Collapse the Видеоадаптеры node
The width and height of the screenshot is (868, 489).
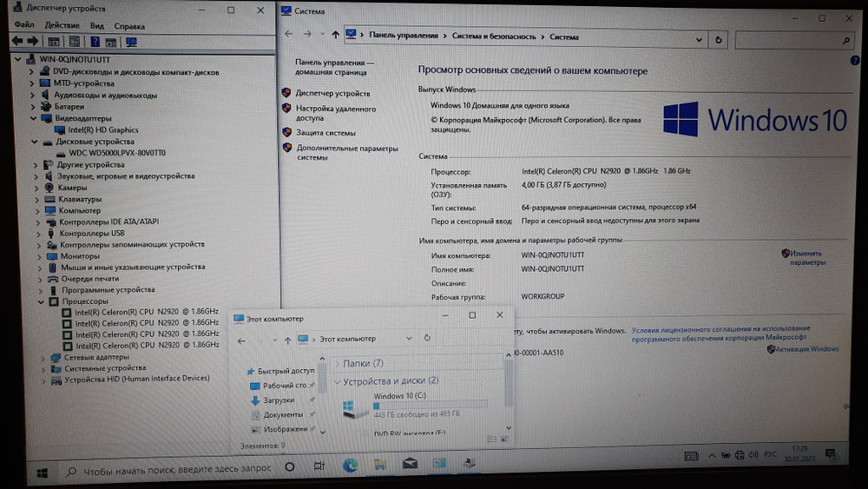coord(33,118)
